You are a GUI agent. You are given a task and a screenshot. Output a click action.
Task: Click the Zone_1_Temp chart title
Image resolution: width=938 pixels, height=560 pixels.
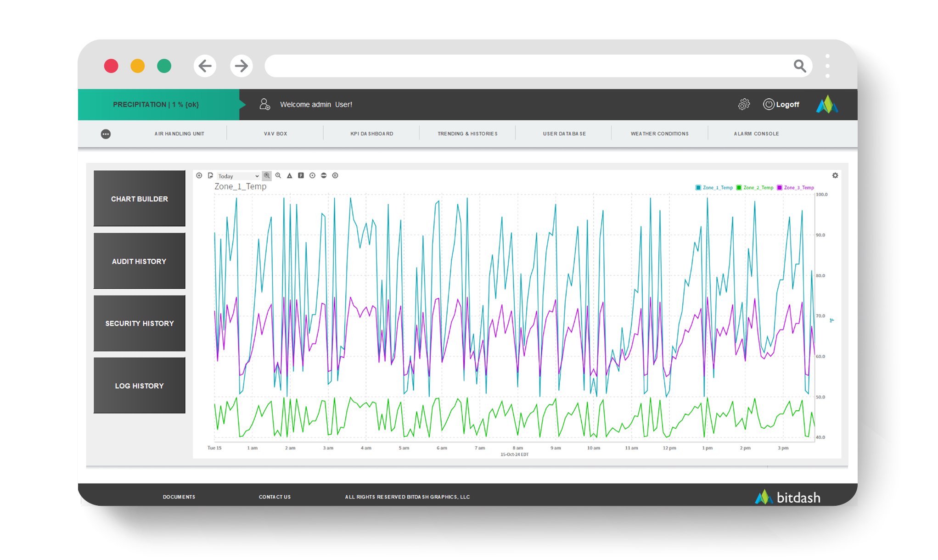[x=241, y=186]
